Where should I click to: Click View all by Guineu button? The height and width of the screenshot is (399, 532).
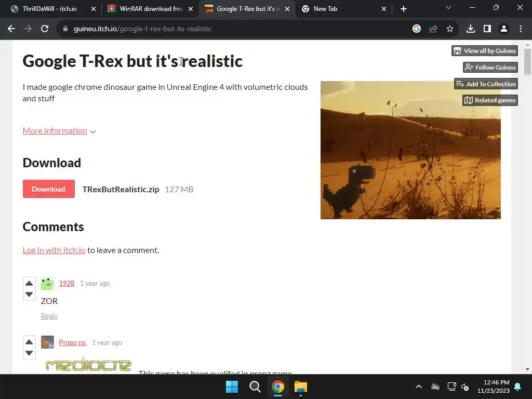(485, 51)
